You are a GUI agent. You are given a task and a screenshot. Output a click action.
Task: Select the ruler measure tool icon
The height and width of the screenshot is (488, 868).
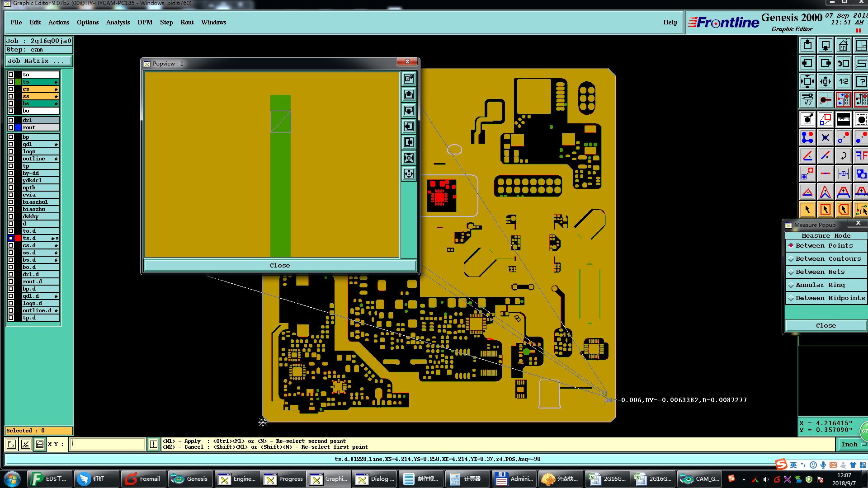[844, 119]
